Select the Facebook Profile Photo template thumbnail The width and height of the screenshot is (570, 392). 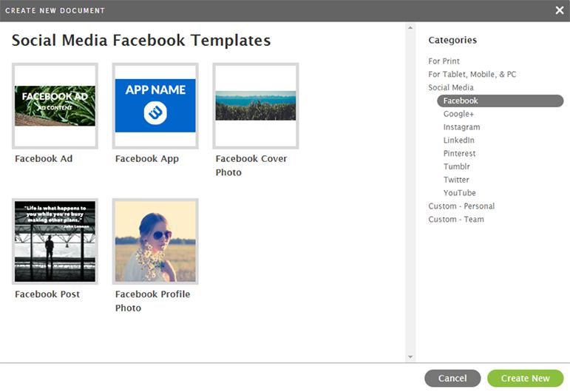[155, 241]
